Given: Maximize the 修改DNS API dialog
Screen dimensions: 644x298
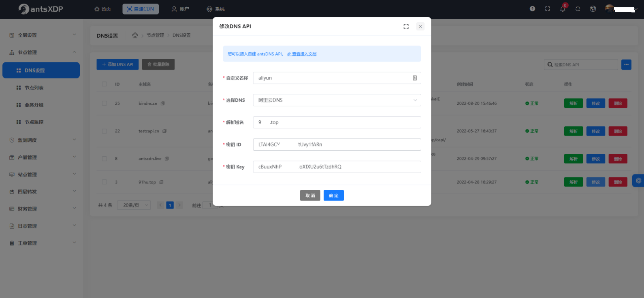Looking at the screenshot, I should (x=406, y=26).
